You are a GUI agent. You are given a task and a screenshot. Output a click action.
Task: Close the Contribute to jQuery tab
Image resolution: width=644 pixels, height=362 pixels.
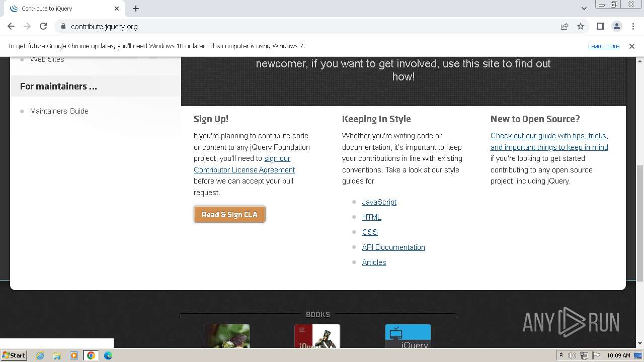[x=117, y=9]
